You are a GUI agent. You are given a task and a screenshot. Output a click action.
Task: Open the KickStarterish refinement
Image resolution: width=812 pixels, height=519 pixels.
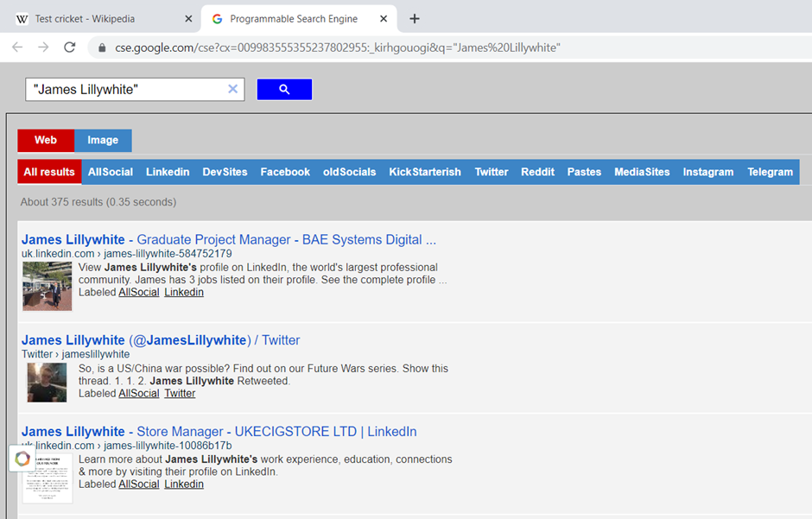[x=425, y=172]
